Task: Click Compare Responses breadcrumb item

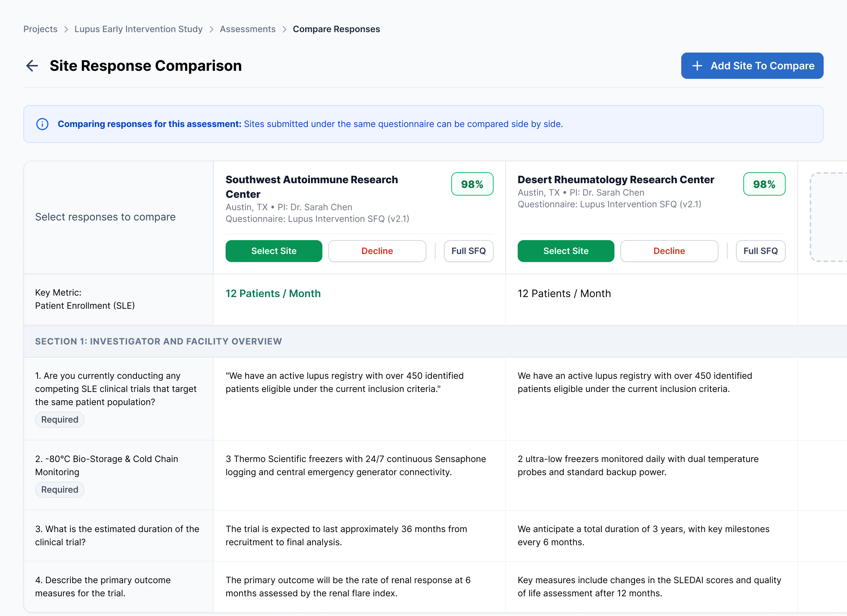Action: 336,29
